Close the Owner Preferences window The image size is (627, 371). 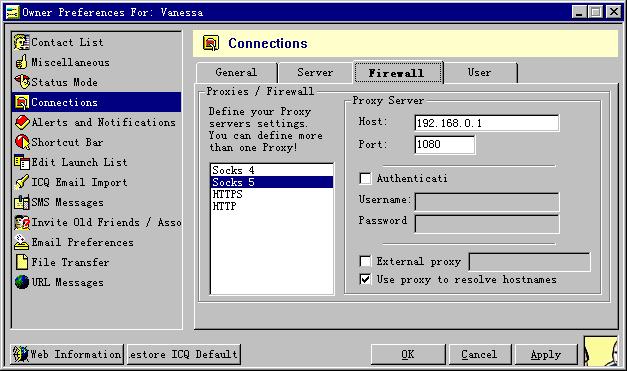613,12
